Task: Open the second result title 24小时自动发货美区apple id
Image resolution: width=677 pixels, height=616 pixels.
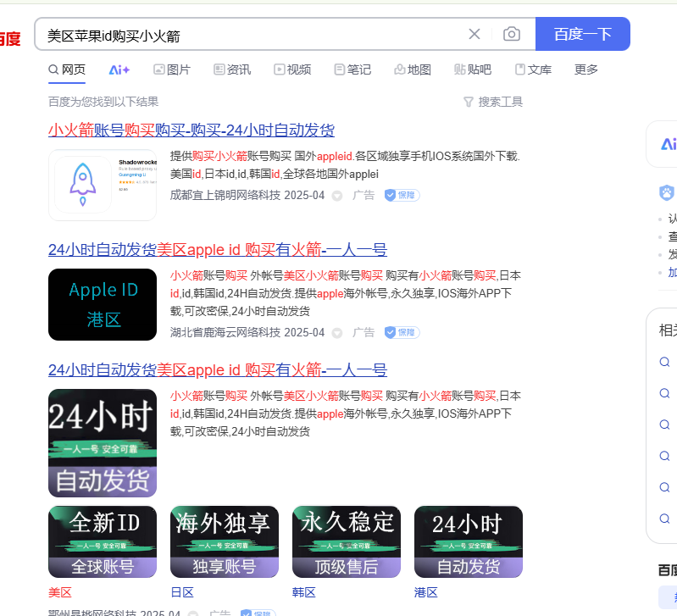Action: [218, 249]
